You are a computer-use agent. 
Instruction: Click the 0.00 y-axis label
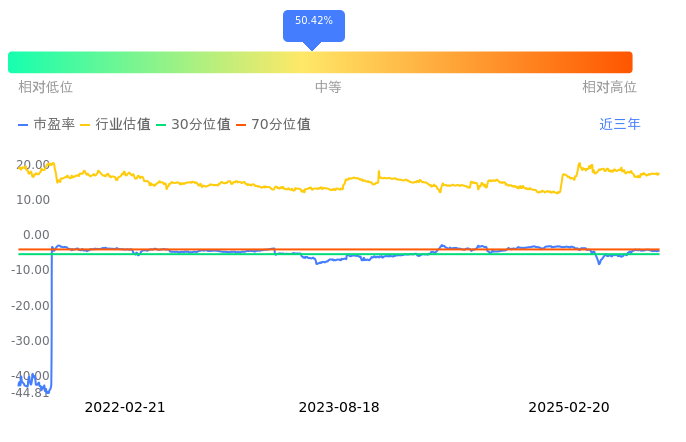38,235
